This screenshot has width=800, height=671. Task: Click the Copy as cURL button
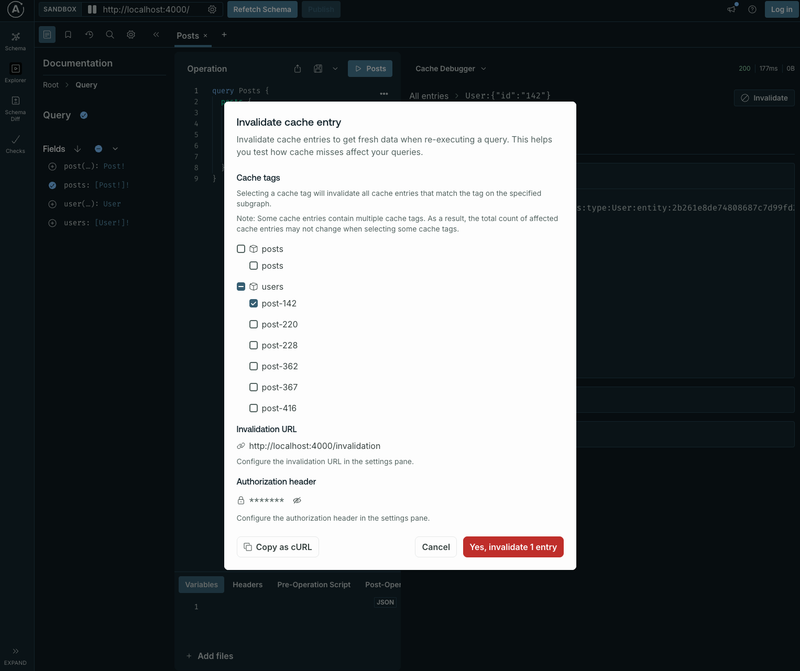point(278,547)
